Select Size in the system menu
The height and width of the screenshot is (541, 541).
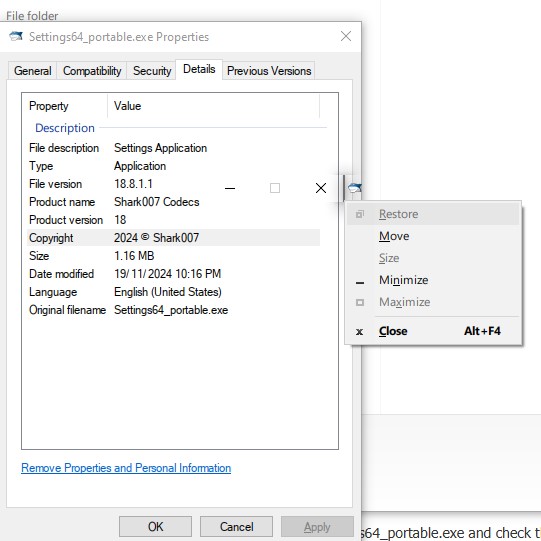[433, 258]
